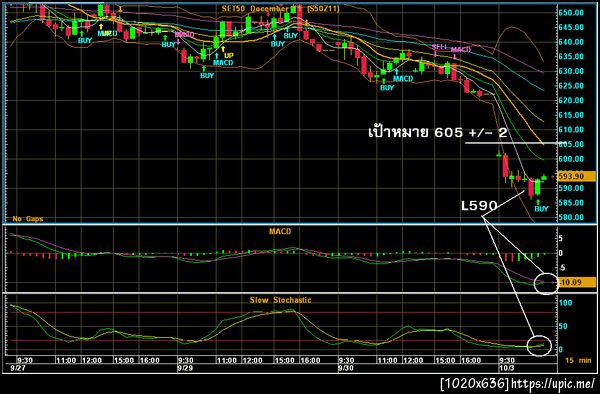600x394 pixels.
Task: Select the MACD panel title
Action: (280, 231)
